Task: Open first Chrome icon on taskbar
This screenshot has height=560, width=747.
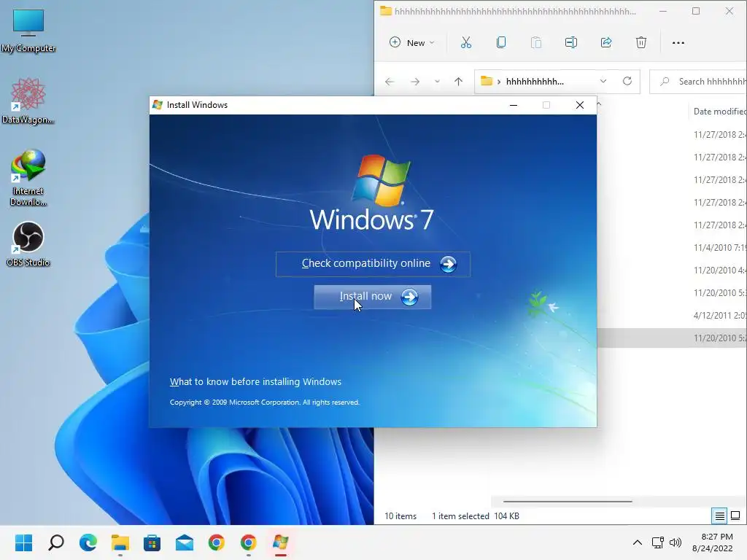Action: 216,542
